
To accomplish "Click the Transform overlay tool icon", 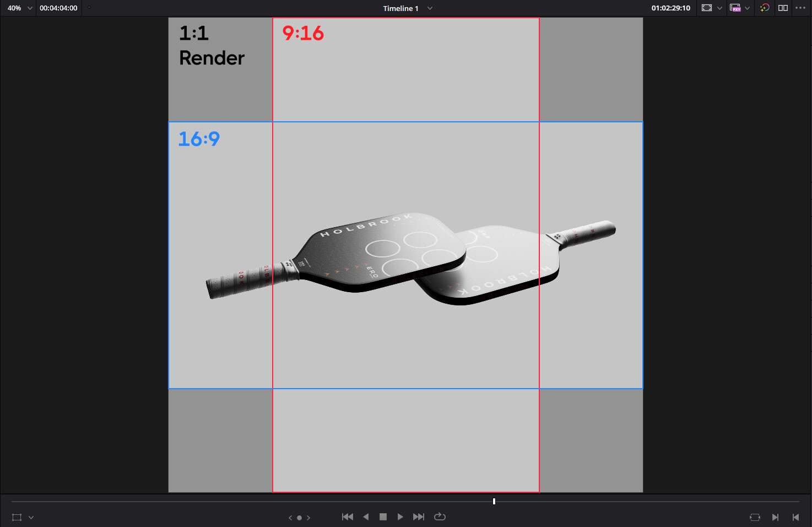I will point(17,518).
